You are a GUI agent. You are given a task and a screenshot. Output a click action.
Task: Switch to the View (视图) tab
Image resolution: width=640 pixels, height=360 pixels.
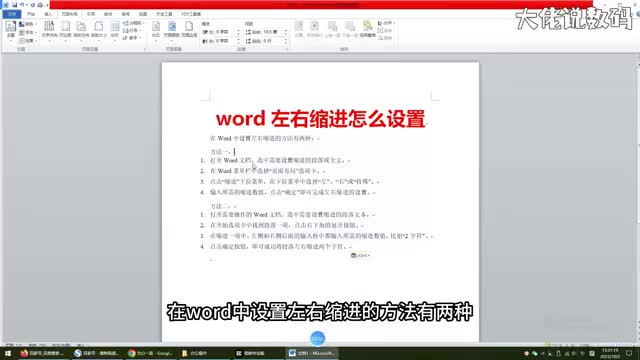(x=142, y=14)
